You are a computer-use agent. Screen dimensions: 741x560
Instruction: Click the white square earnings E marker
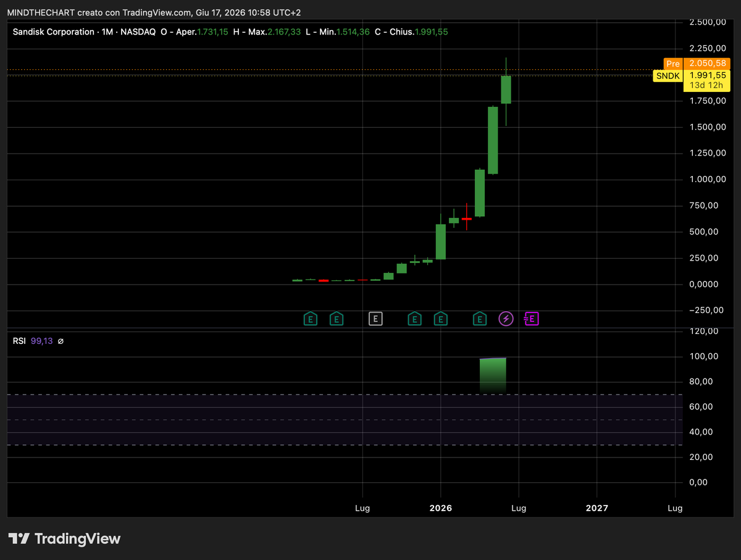pos(375,319)
